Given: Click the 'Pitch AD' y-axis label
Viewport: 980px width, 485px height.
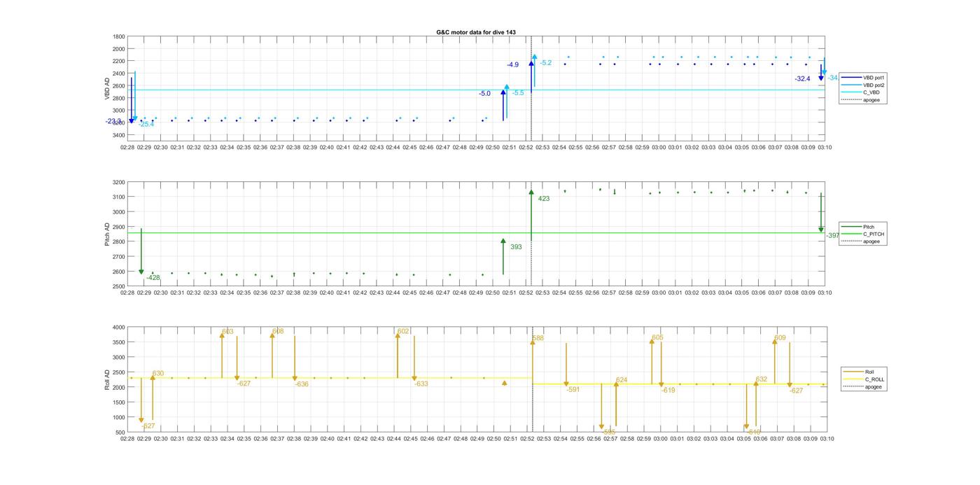Looking at the screenshot, I should pyautogui.click(x=107, y=234).
